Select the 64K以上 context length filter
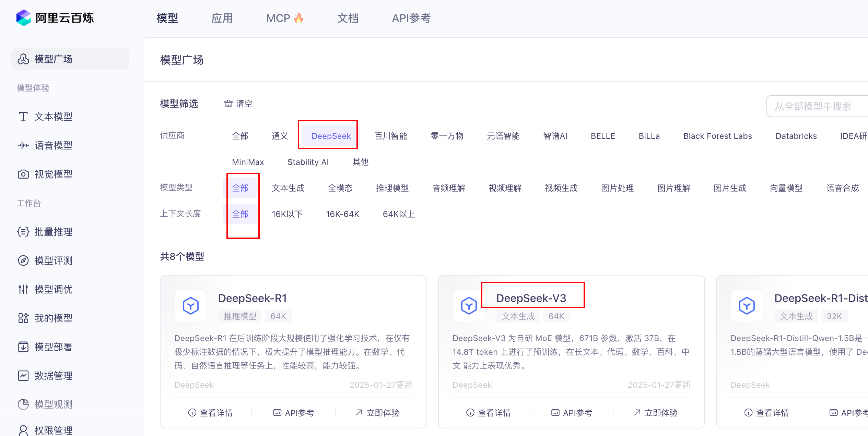 pyautogui.click(x=399, y=214)
